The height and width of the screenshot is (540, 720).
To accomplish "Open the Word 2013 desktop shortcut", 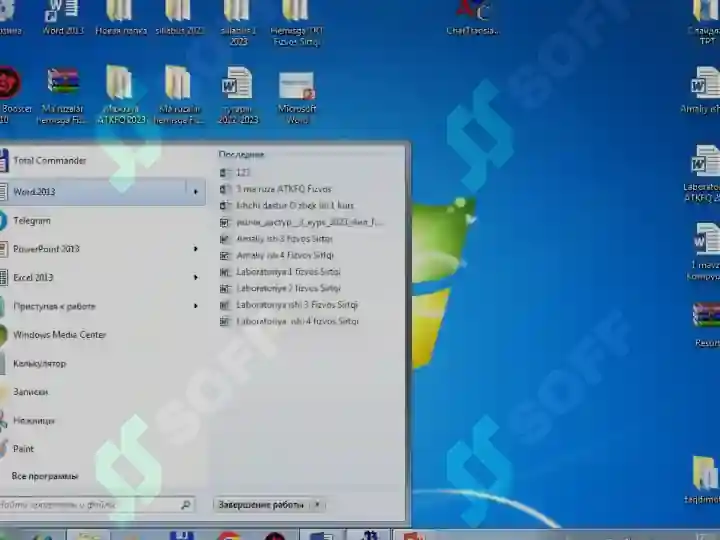I will (x=63, y=17).
